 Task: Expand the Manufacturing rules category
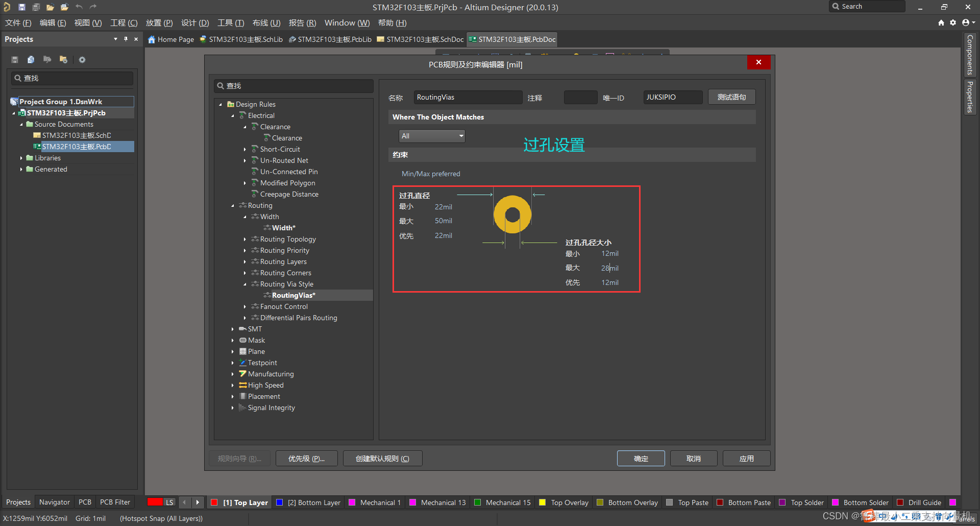[233, 374]
